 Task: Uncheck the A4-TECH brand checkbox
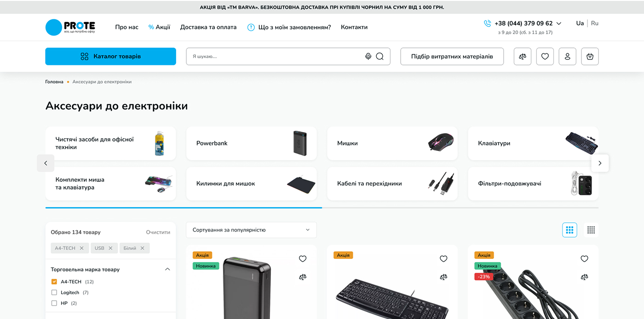54,282
